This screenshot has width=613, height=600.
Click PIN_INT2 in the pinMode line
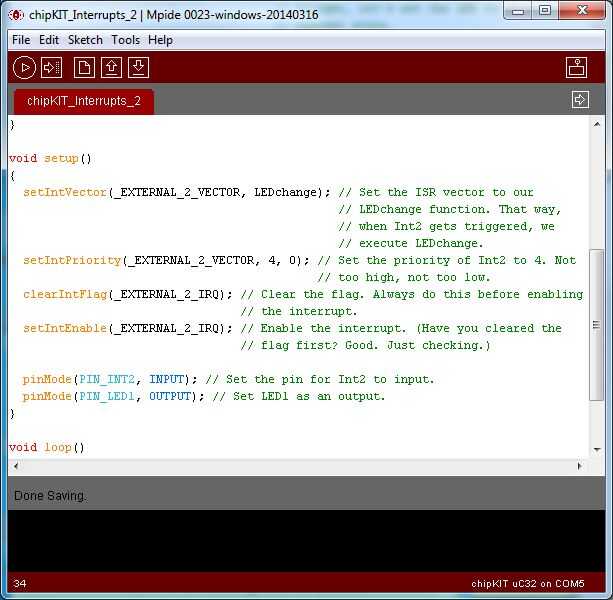pos(107,380)
